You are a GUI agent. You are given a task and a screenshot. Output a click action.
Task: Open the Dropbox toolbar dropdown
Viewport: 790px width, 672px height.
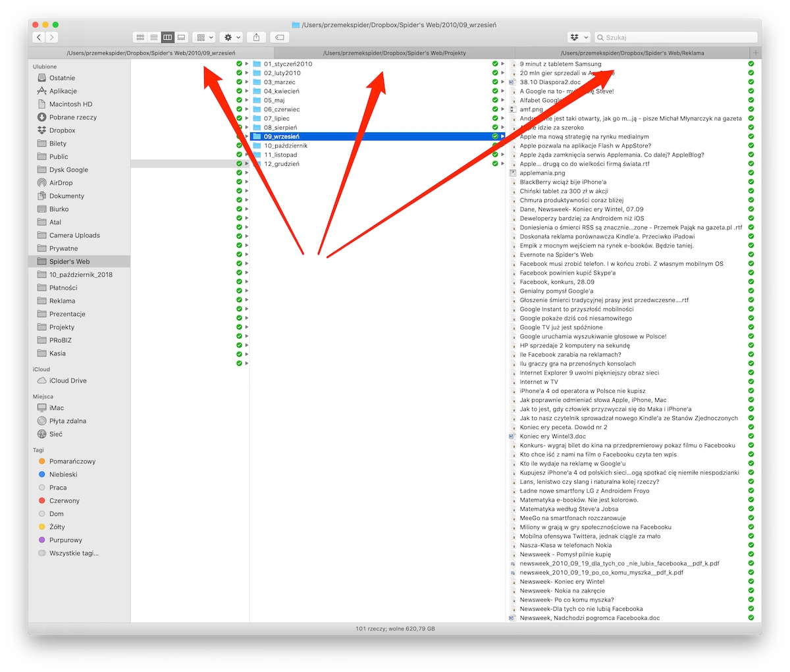point(579,38)
